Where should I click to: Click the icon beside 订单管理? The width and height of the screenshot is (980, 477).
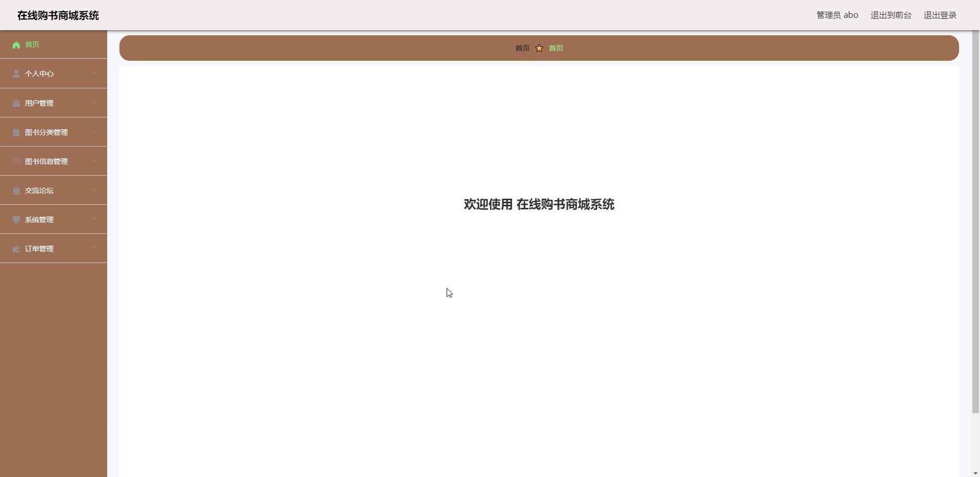tap(16, 249)
